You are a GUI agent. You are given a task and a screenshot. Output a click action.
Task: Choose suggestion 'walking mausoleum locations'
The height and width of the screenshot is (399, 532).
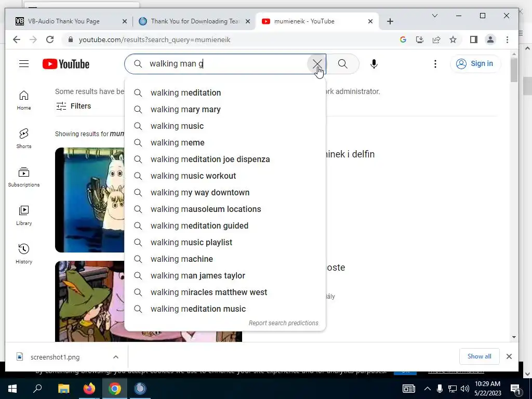225,209
